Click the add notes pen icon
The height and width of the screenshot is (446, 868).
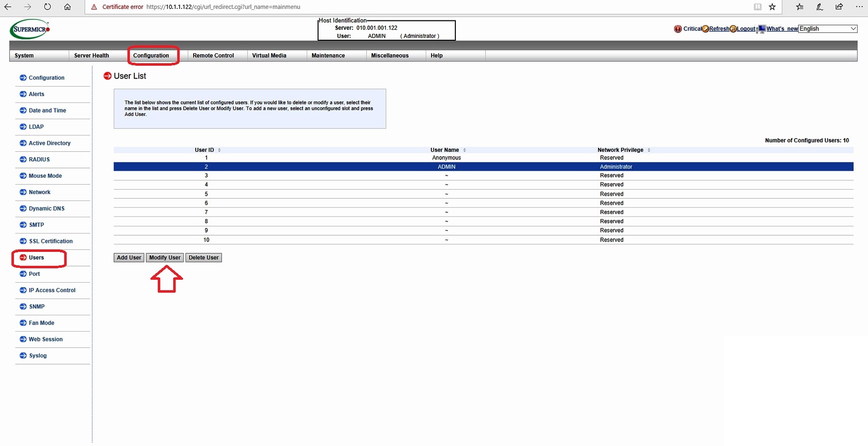tap(820, 7)
